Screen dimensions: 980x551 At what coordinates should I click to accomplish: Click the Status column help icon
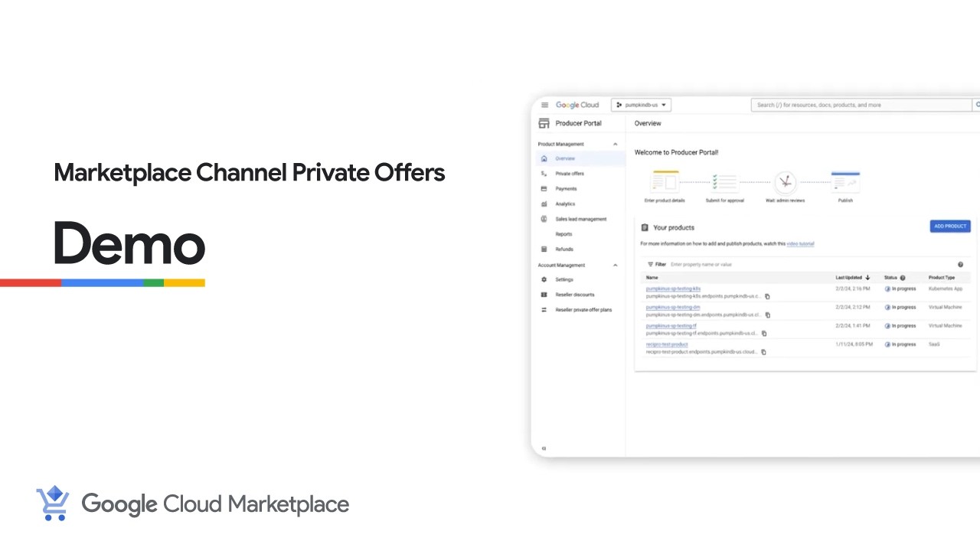pyautogui.click(x=903, y=278)
